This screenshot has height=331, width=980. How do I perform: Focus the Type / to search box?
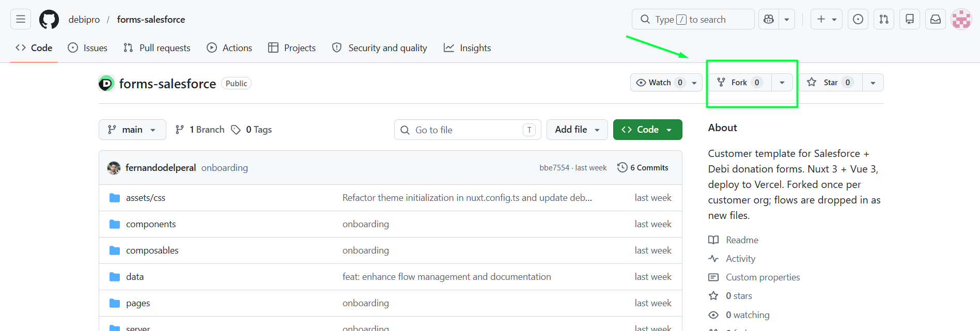click(693, 19)
